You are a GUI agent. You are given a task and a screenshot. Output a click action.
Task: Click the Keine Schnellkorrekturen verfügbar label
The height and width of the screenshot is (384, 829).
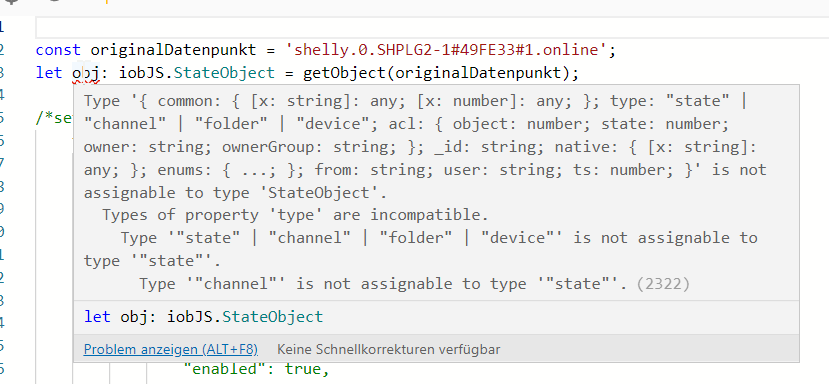(389, 350)
